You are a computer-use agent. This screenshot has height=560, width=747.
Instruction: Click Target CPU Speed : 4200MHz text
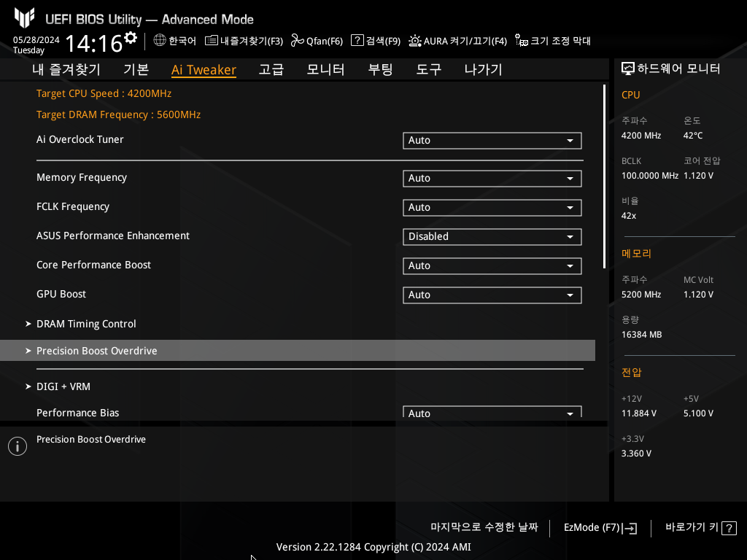[x=104, y=93]
